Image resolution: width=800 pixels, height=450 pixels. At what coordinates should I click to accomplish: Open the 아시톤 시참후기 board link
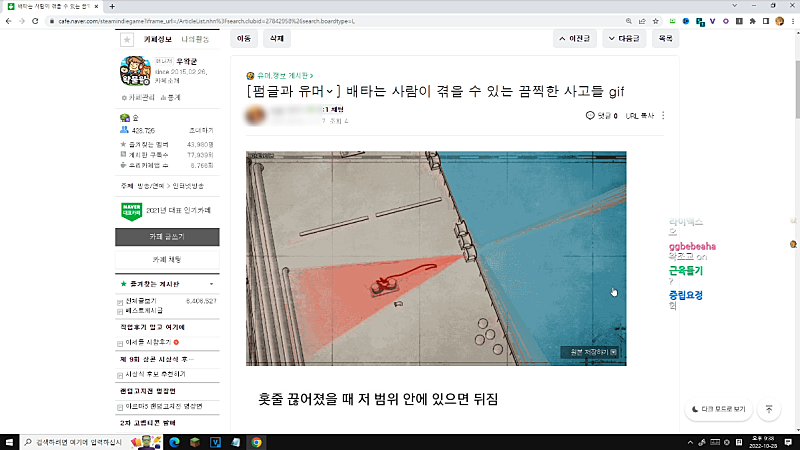click(148, 342)
